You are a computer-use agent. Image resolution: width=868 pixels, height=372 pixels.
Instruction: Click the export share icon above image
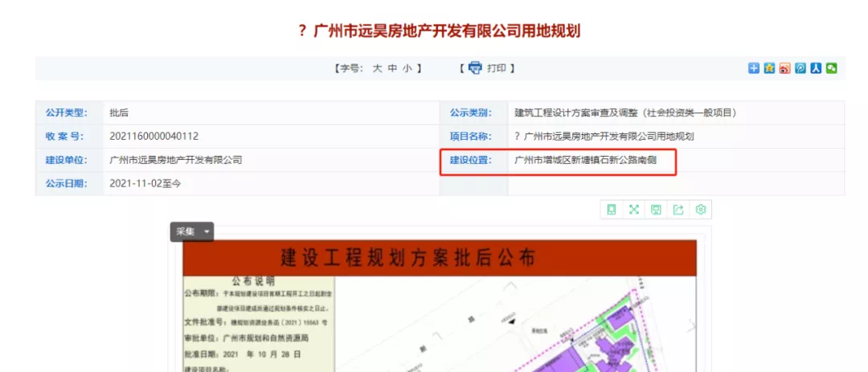coord(678,210)
